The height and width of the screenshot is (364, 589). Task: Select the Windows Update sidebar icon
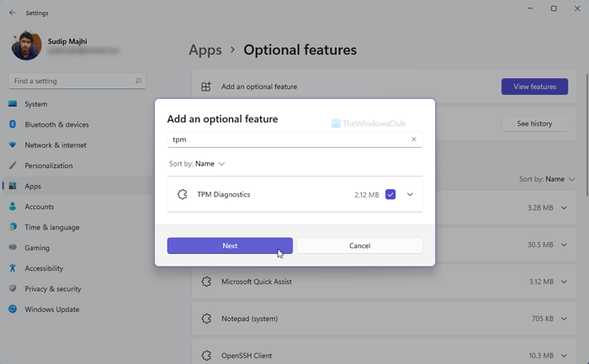click(13, 309)
